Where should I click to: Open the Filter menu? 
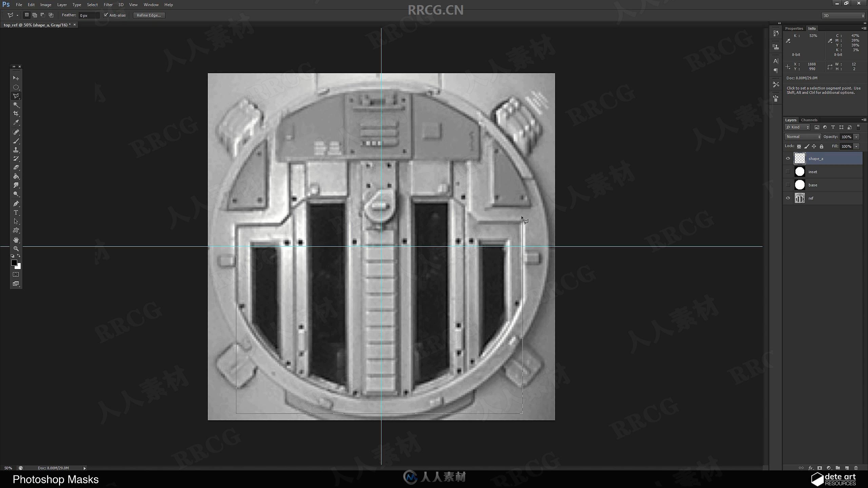point(108,5)
